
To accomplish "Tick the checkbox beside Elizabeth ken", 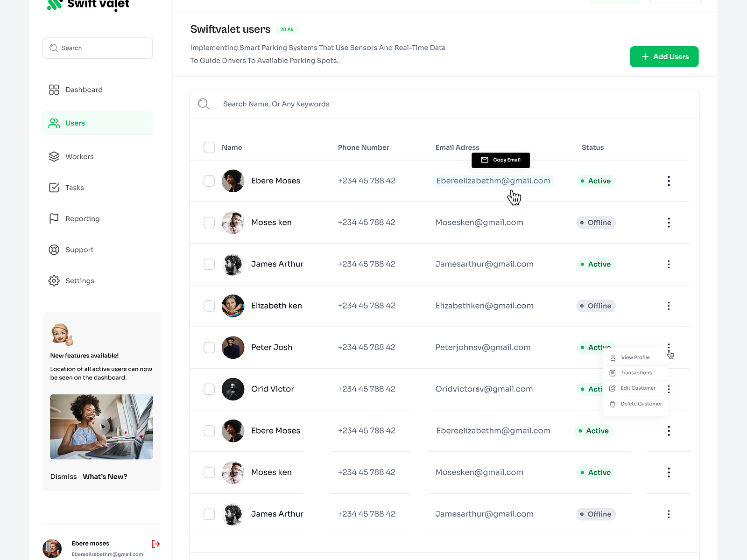I will pyautogui.click(x=209, y=306).
